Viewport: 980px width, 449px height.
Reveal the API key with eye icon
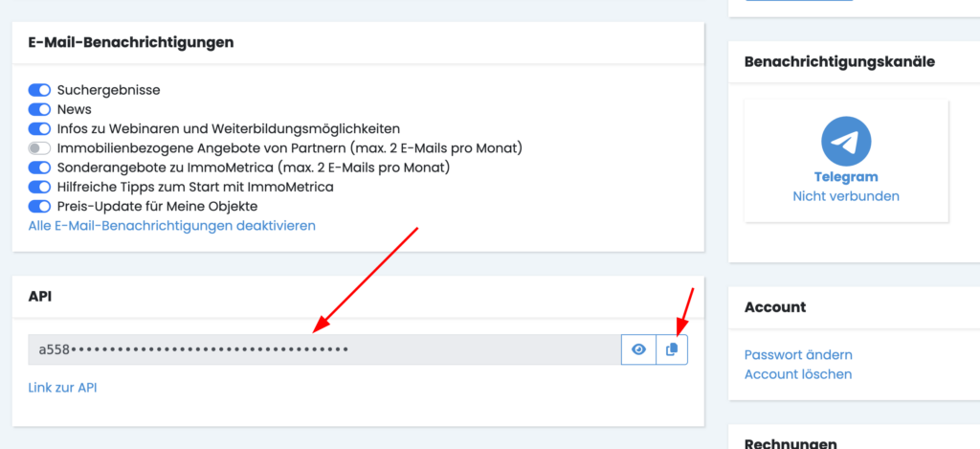639,350
